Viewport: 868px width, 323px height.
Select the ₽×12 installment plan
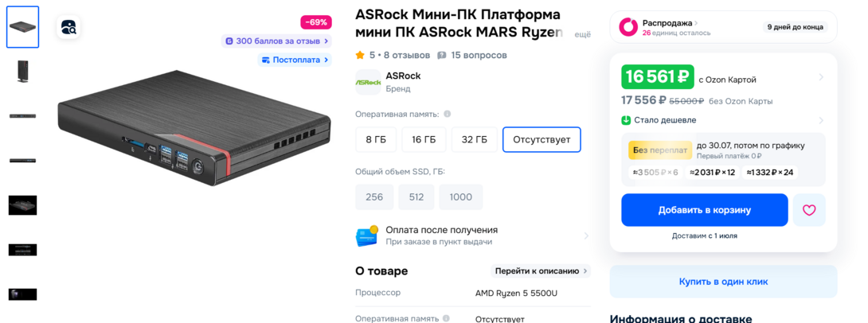pos(712,172)
